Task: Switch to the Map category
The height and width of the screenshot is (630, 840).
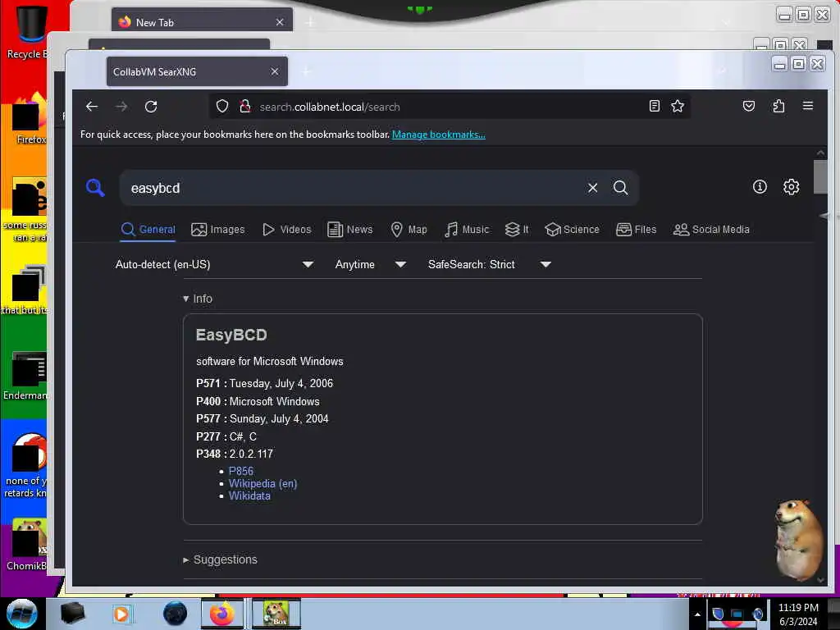Action: [x=409, y=230]
